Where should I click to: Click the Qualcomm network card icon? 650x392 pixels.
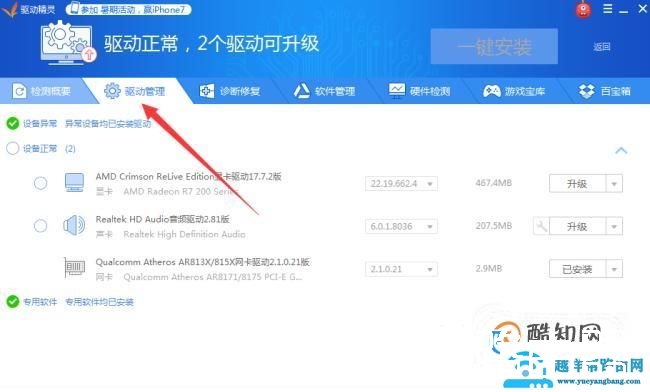click(x=74, y=268)
